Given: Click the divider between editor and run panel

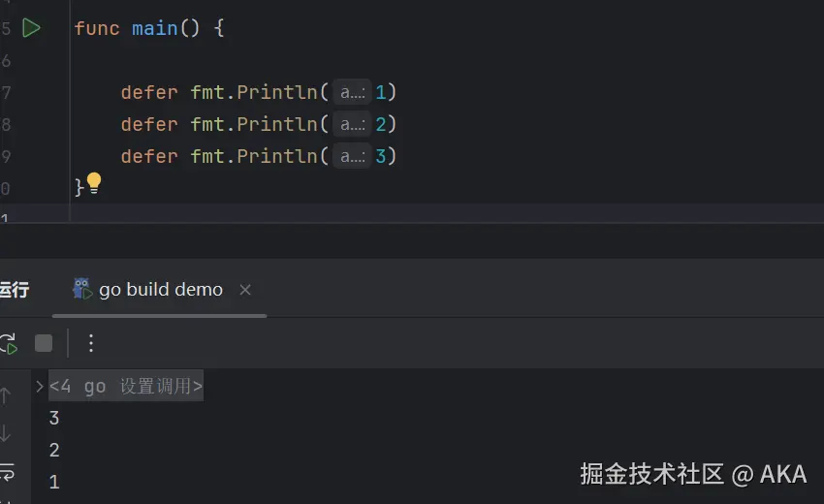Looking at the screenshot, I should coord(412,224).
